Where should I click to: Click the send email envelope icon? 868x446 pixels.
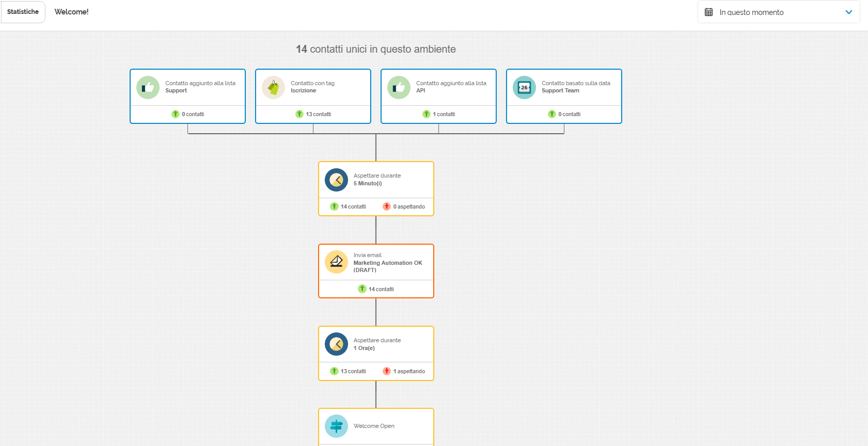(x=336, y=262)
